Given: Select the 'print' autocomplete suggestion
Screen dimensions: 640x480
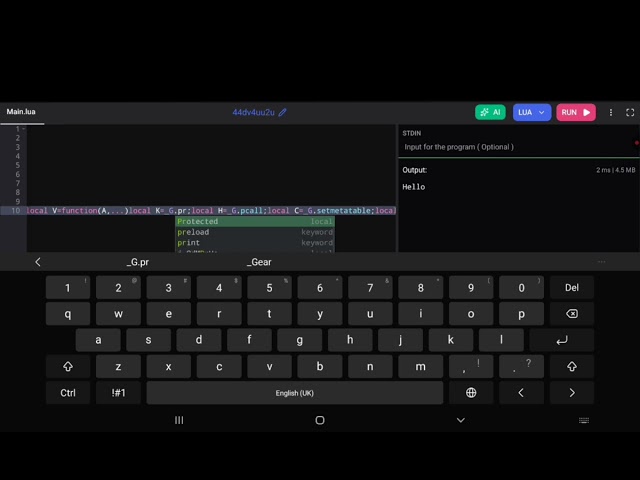Looking at the screenshot, I should 255,243.
